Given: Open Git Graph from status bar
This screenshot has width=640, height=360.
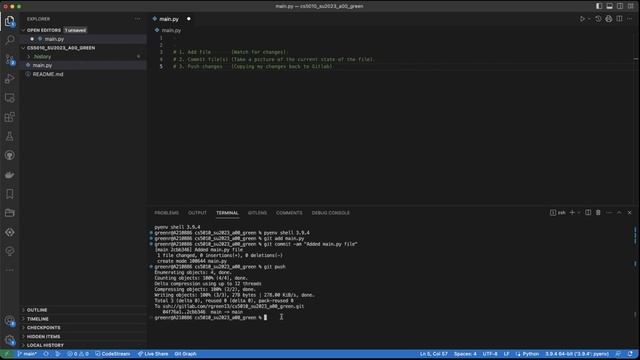Looking at the screenshot, I should coord(185,354).
